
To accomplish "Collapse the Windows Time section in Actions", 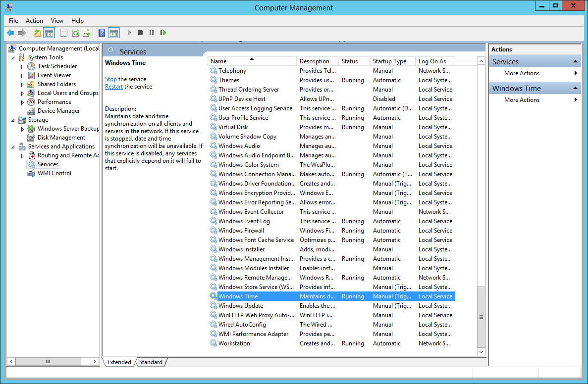I will tap(575, 88).
